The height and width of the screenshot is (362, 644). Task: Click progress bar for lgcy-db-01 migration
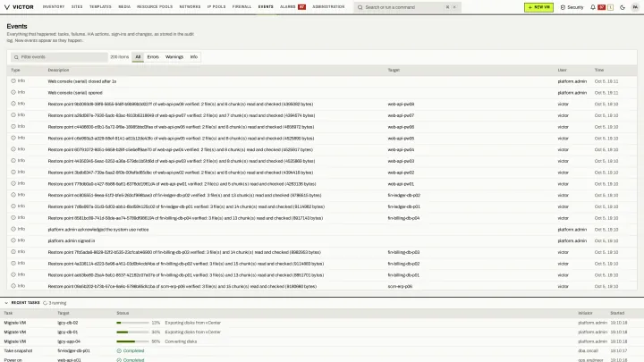pos(132,332)
